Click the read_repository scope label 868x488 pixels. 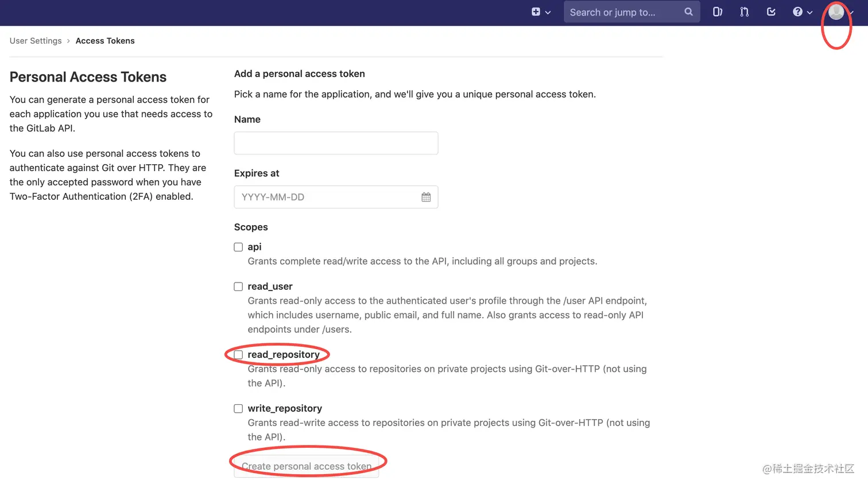click(284, 355)
